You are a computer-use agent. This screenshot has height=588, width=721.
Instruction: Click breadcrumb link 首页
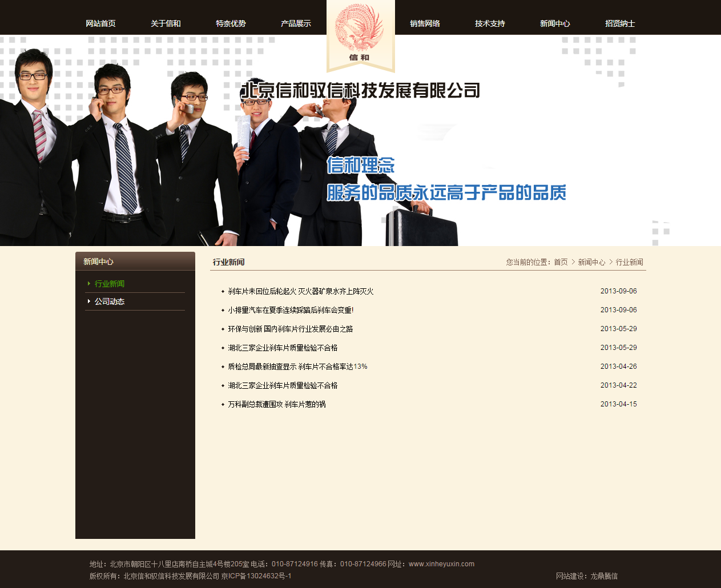[x=561, y=262]
